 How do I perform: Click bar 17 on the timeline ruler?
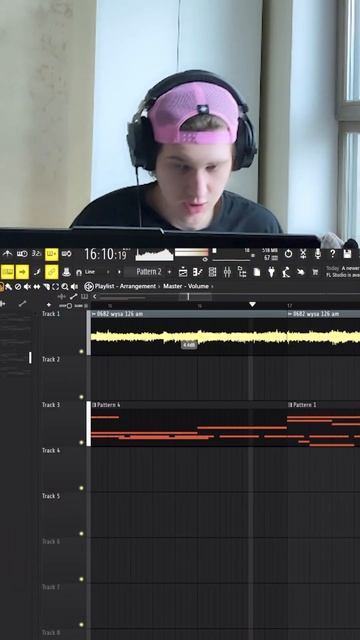click(289, 305)
